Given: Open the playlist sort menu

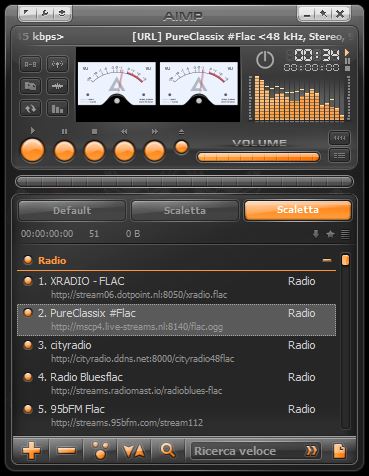Looking at the screenshot, I should [x=134, y=451].
